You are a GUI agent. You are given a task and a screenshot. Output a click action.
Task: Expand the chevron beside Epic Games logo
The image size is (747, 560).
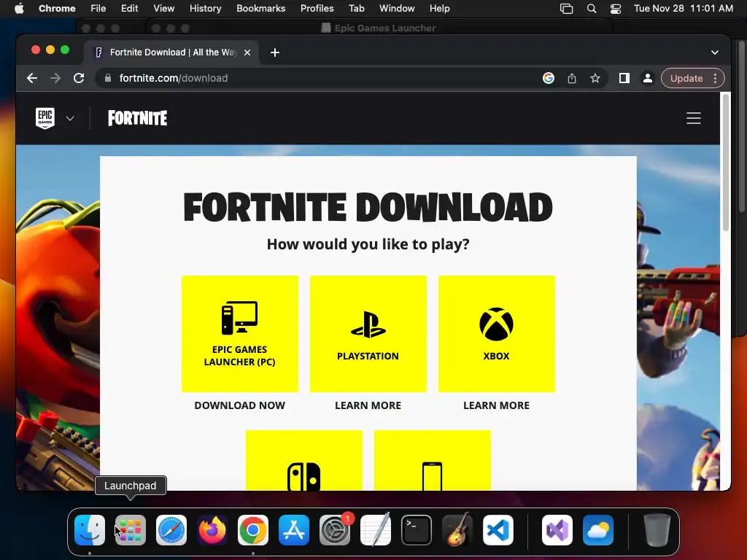[x=70, y=118]
